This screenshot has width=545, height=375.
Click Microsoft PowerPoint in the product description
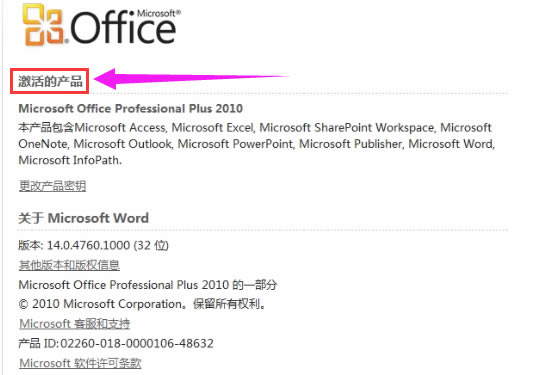(236, 144)
